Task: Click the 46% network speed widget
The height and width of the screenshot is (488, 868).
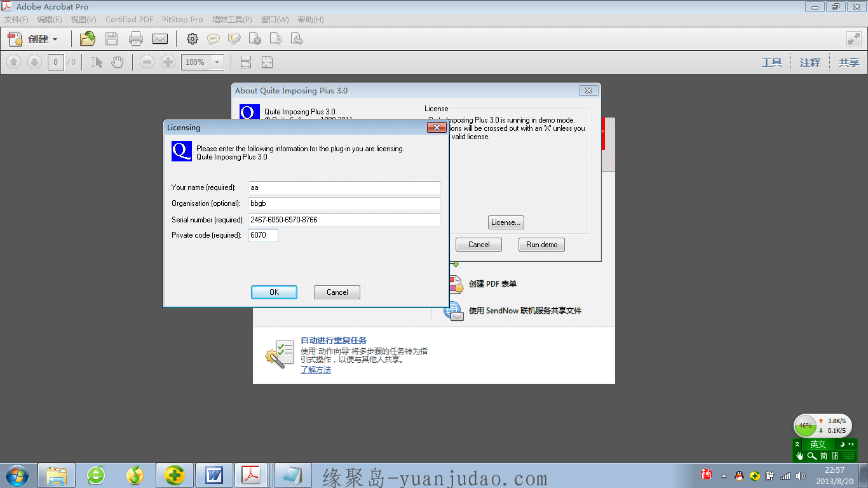Action: click(x=806, y=425)
